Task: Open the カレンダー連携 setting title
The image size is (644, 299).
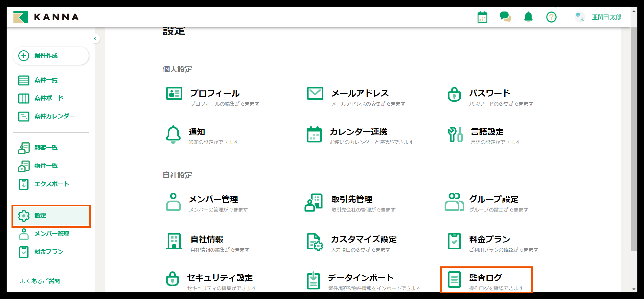Action: click(x=358, y=132)
